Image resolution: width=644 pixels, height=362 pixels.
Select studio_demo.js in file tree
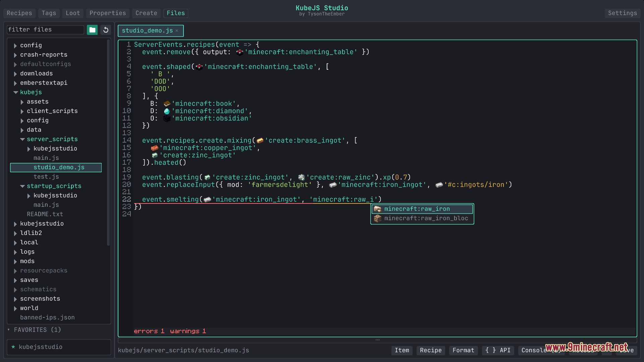click(56, 167)
